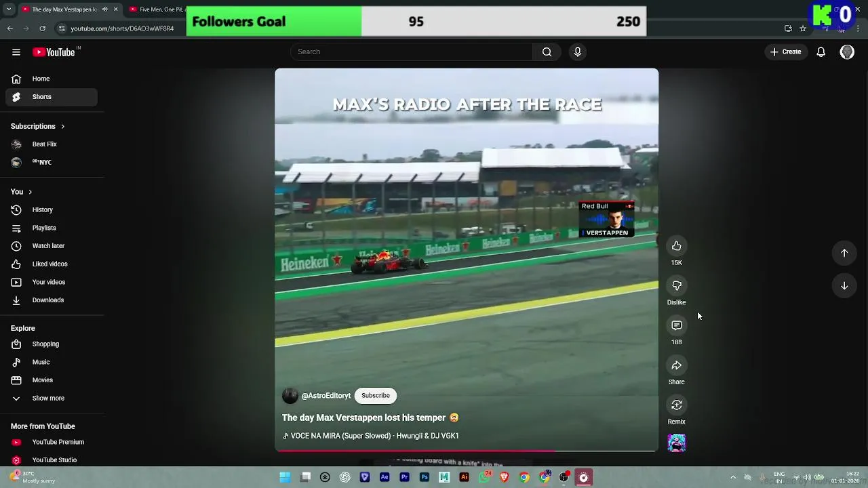The width and height of the screenshot is (868, 488).
Task: Open the taskbar volume control
Action: [x=807, y=478]
